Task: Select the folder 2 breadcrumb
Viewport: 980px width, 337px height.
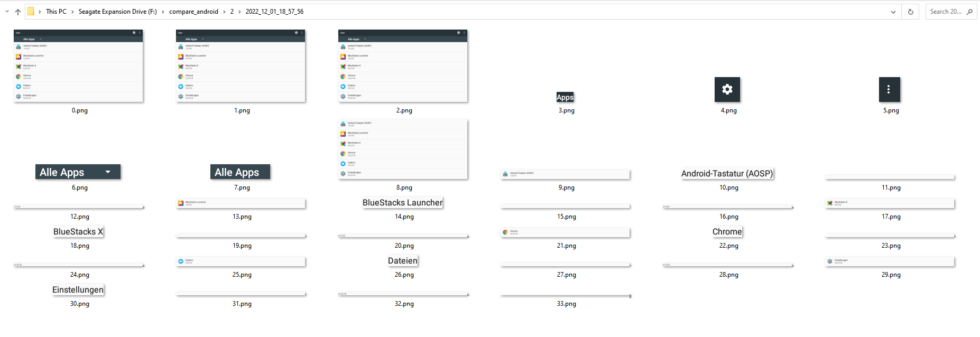Action: pyautogui.click(x=232, y=12)
